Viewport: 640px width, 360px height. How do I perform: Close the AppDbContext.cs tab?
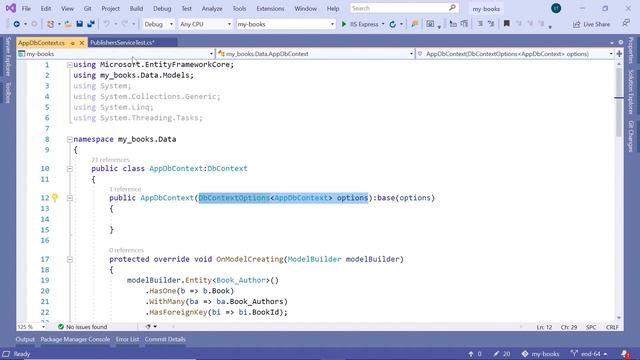82,42
